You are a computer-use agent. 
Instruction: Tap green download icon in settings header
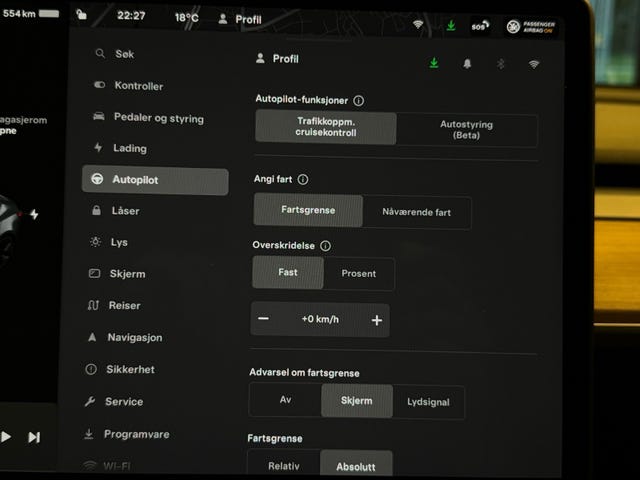(x=434, y=63)
